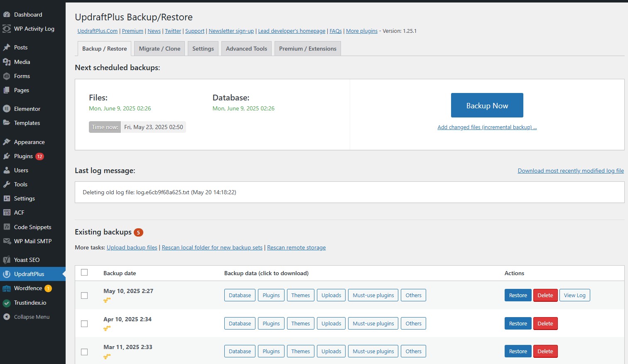Open WP Activity Log menu item

pos(33,29)
